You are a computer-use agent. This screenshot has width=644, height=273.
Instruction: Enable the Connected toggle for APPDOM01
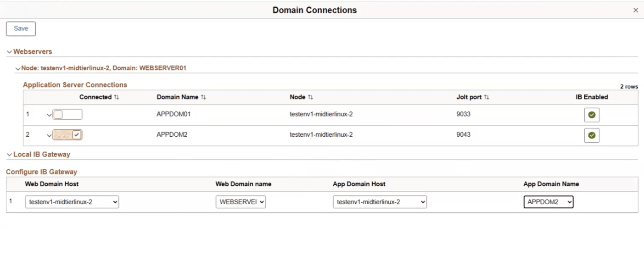click(x=67, y=114)
